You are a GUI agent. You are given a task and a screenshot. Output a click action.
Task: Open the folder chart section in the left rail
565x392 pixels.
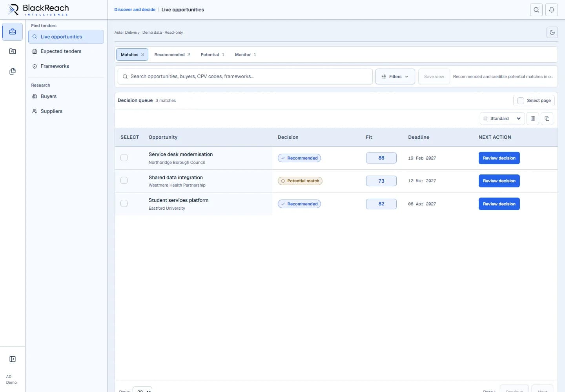click(13, 51)
